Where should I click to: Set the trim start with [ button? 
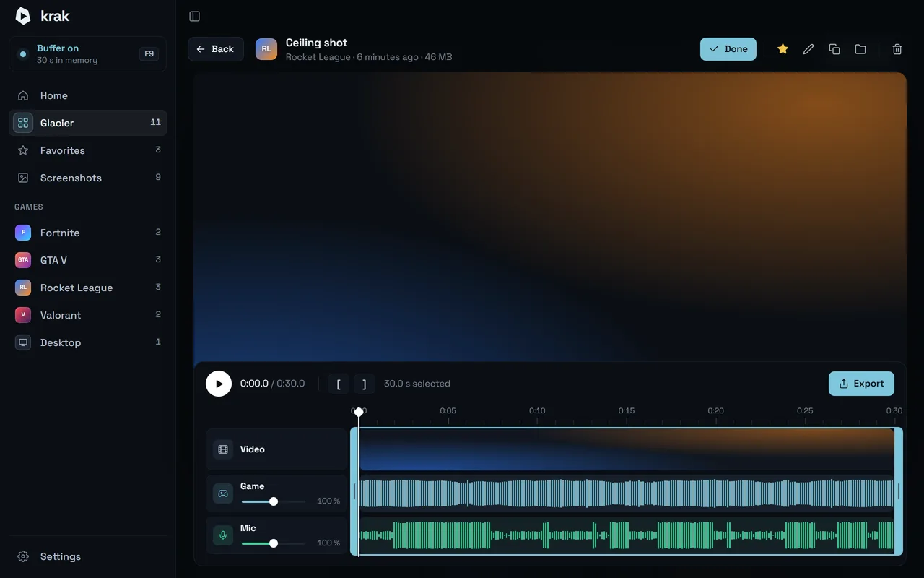point(339,384)
